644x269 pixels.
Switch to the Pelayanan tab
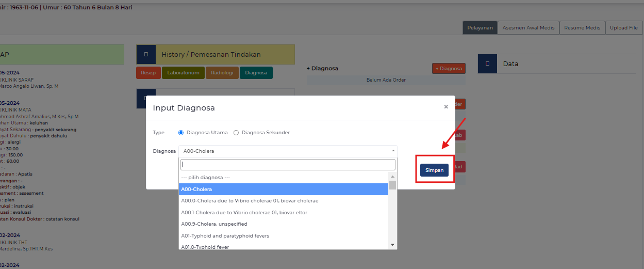coord(480,28)
